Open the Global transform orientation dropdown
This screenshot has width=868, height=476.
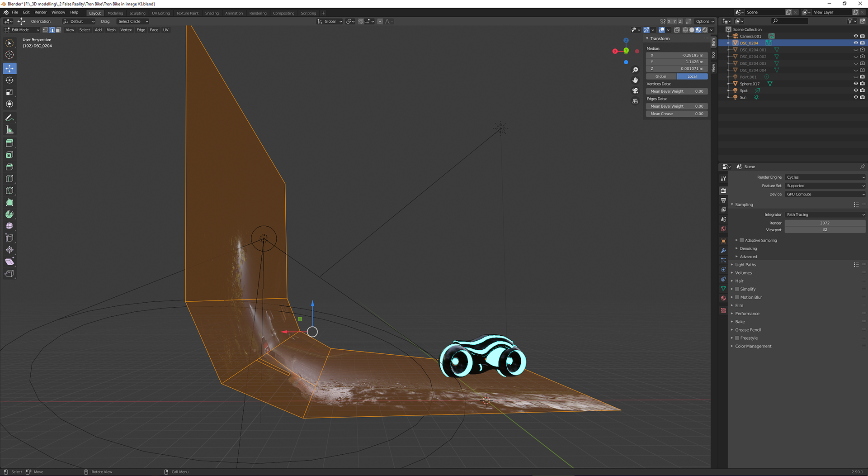(330, 21)
